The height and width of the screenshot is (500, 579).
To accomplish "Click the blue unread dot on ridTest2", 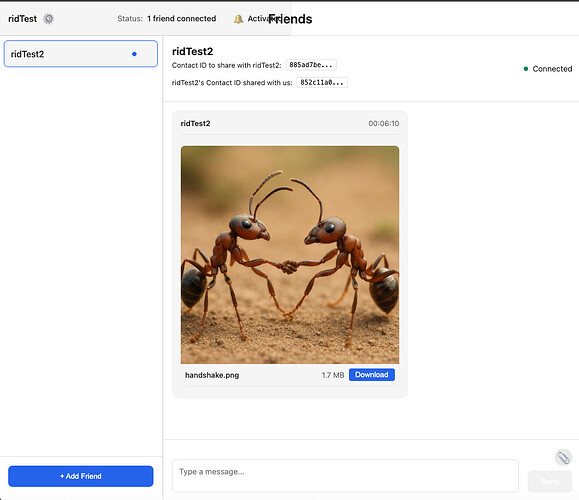I will click(134, 54).
